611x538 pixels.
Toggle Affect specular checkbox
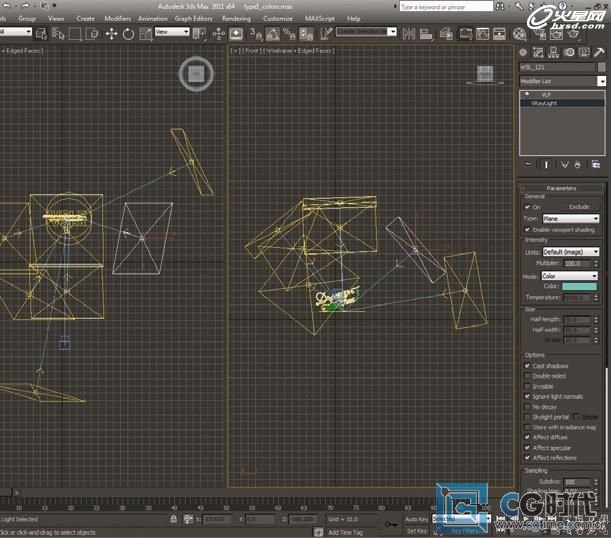527,448
